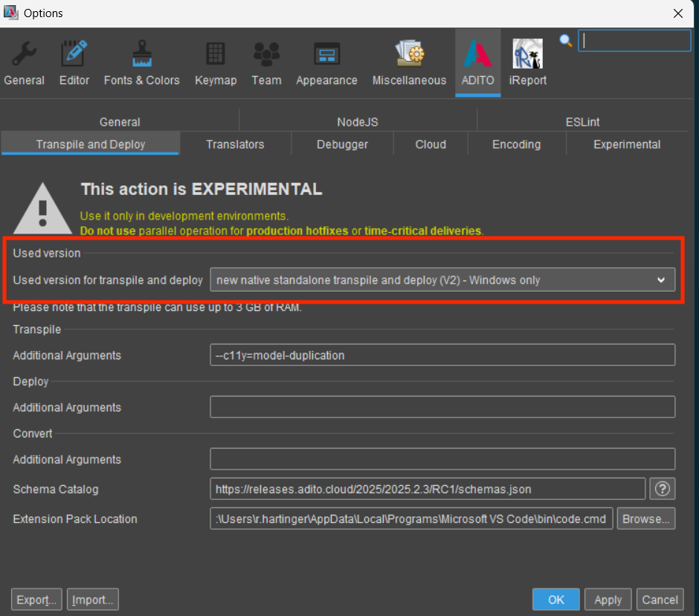Open the Editor options category

(x=74, y=63)
